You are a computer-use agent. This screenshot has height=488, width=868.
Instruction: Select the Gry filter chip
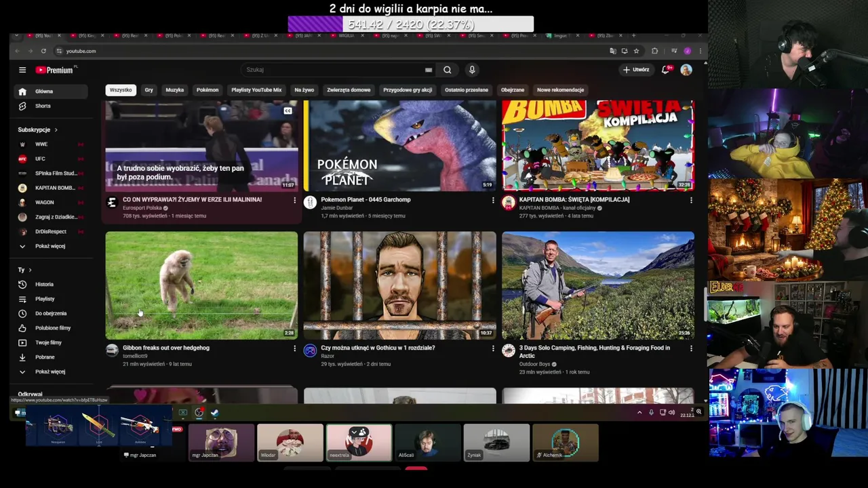149,89
